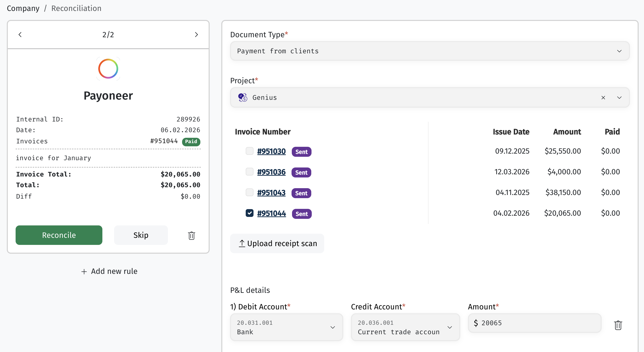The image size is (644, 352).
Task: Click the Payoneer logo circle
Action: coord(108,69)
